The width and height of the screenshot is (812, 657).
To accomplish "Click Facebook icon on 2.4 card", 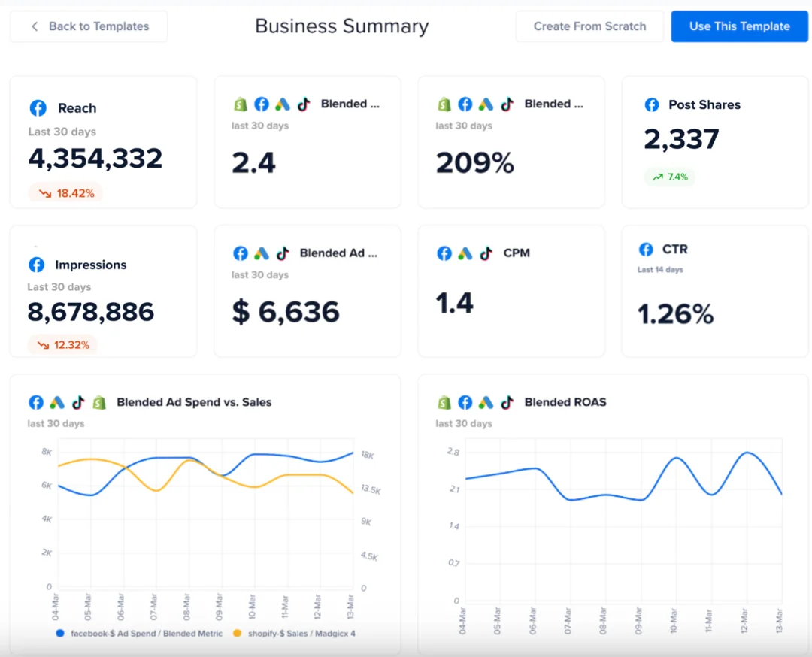I will click(262, 104).
